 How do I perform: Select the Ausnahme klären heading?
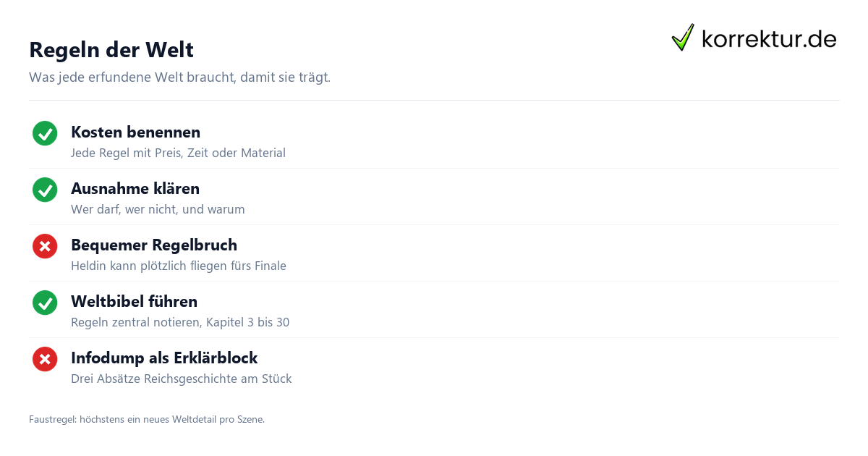coord(135,189)
